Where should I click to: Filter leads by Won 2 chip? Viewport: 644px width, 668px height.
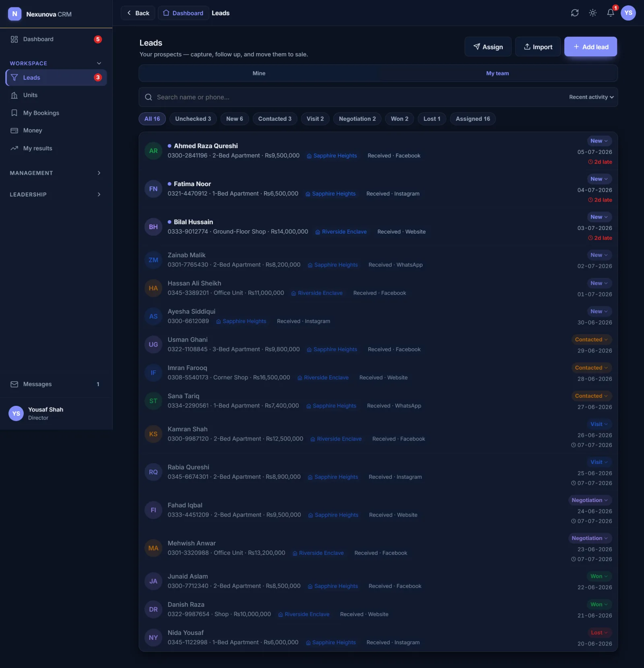400,119
